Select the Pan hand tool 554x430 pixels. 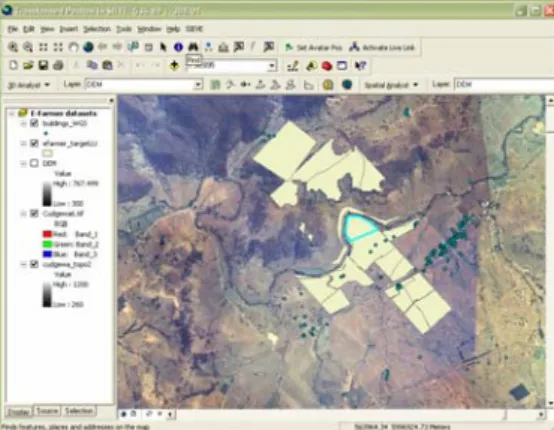(x=73, y=47)
